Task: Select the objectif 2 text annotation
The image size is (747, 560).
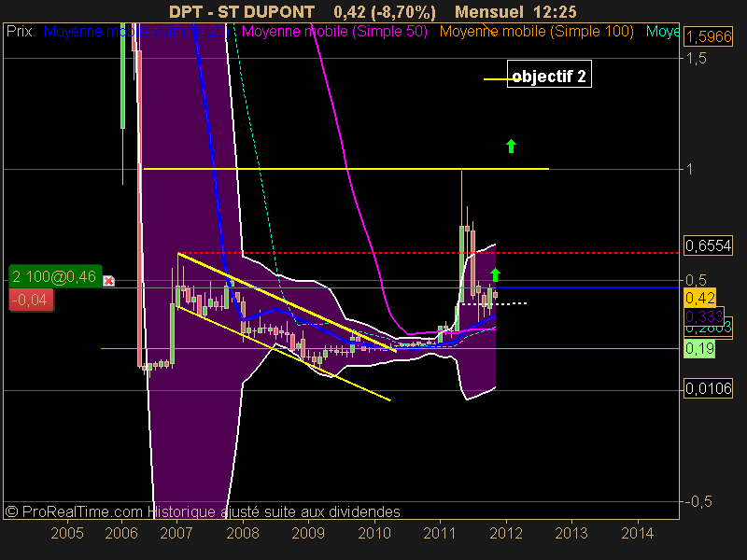Action: 549,75
